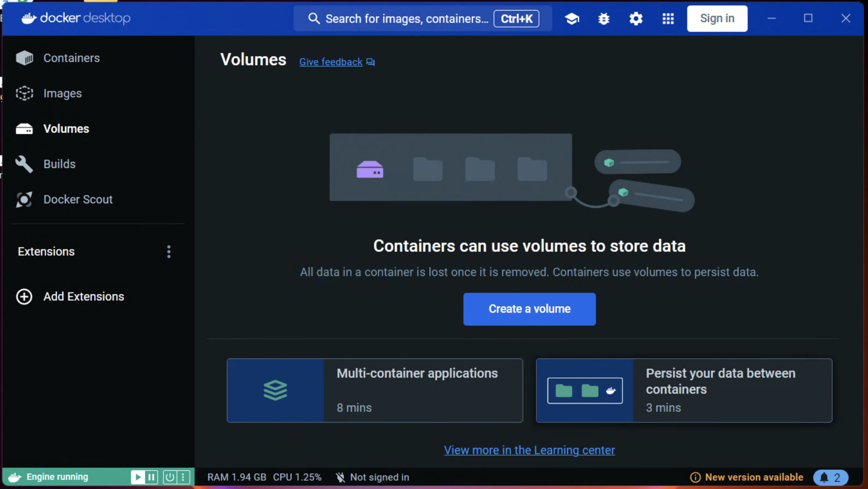
Task: Click the layered stack icon on the Multi-container applications card
Action: 275,390
